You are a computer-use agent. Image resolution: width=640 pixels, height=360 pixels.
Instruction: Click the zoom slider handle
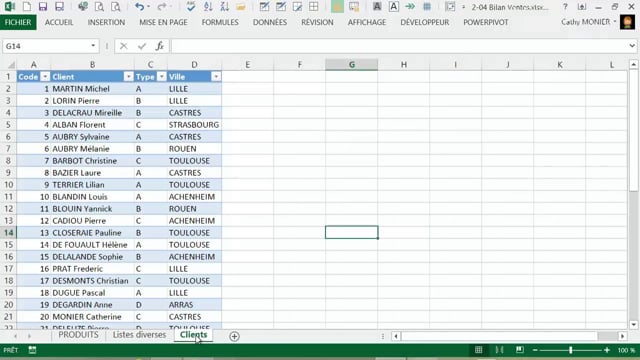tap(571, 350)
